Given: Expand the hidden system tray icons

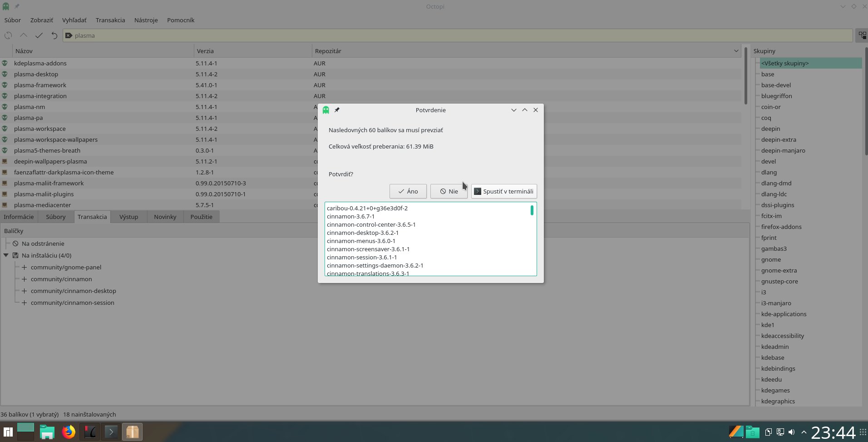Looking at the screenshot, I should [804, 432].
